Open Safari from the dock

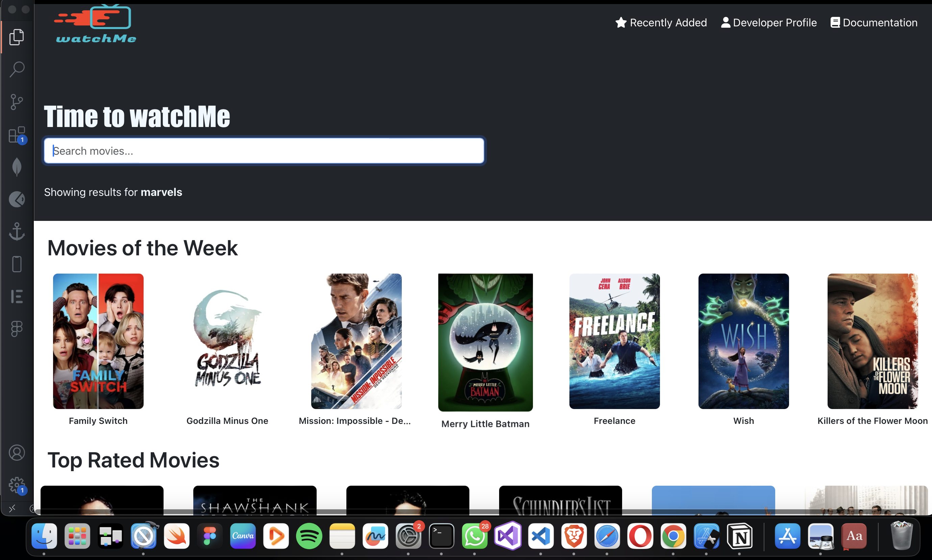[607, 535]
